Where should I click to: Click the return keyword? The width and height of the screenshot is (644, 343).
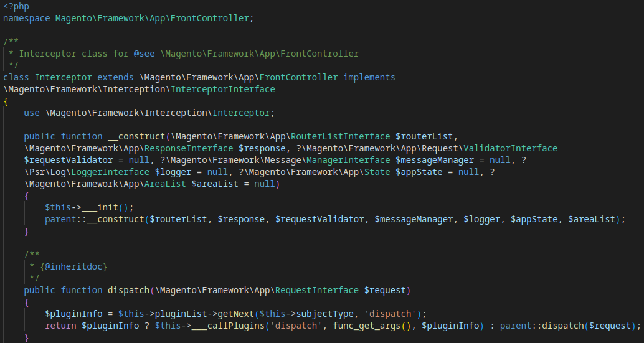click(x=61, y=326)
